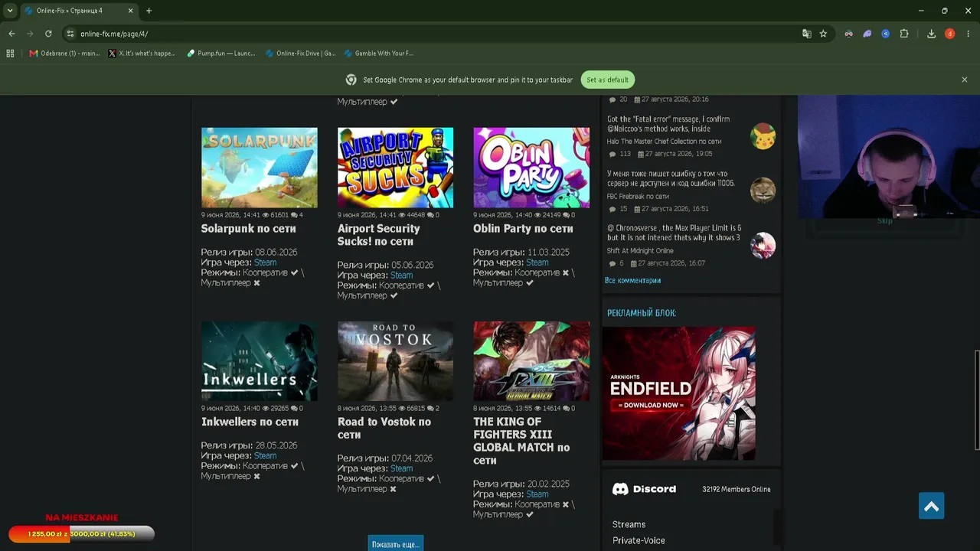Open the Gmail Odebrane bookmark
The image size is (980, 551).
point(64,54)
